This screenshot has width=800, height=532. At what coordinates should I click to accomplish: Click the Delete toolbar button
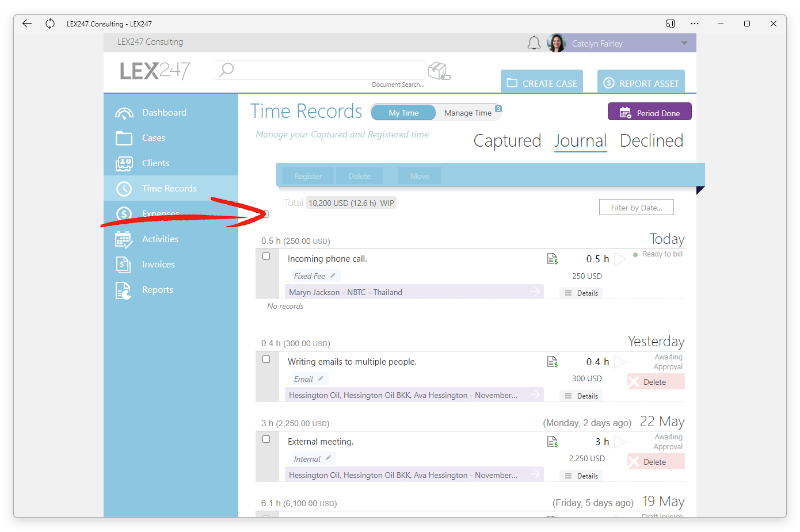(360, 176)
